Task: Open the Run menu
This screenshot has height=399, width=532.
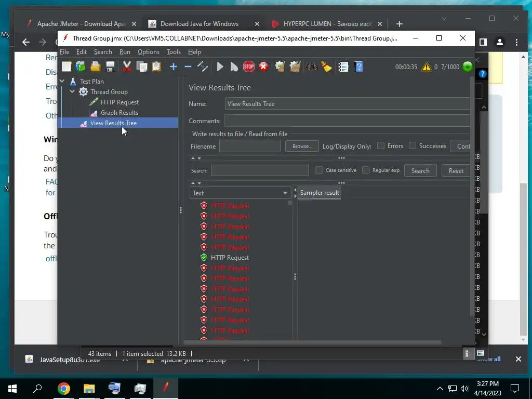Action: click(x=125, y=52)
